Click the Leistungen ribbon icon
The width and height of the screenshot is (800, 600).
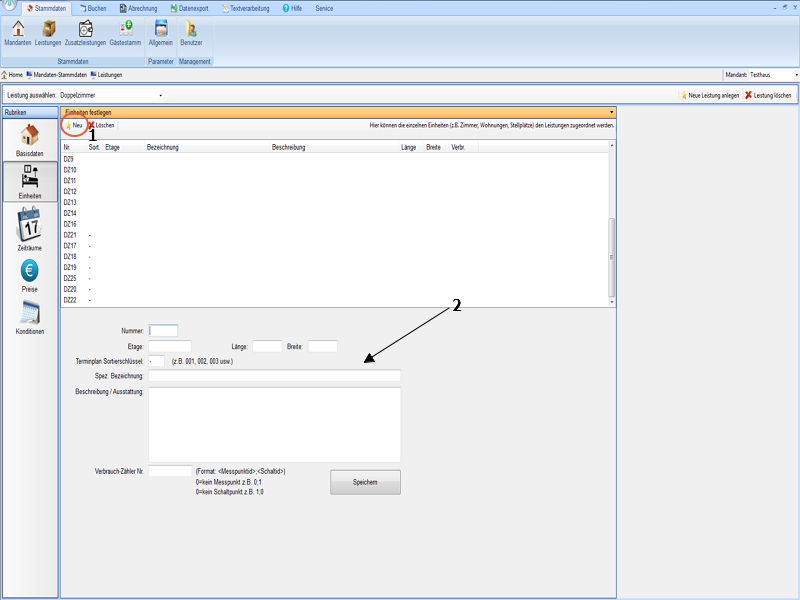click(47, 32)
